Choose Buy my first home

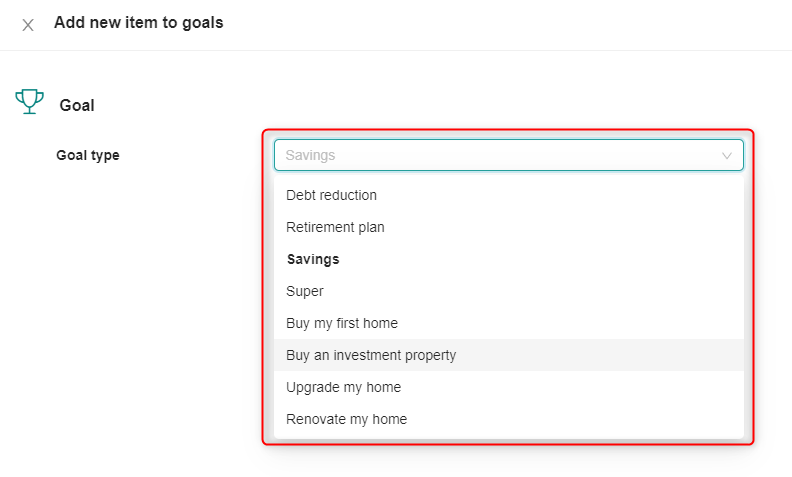click(509, 323)
